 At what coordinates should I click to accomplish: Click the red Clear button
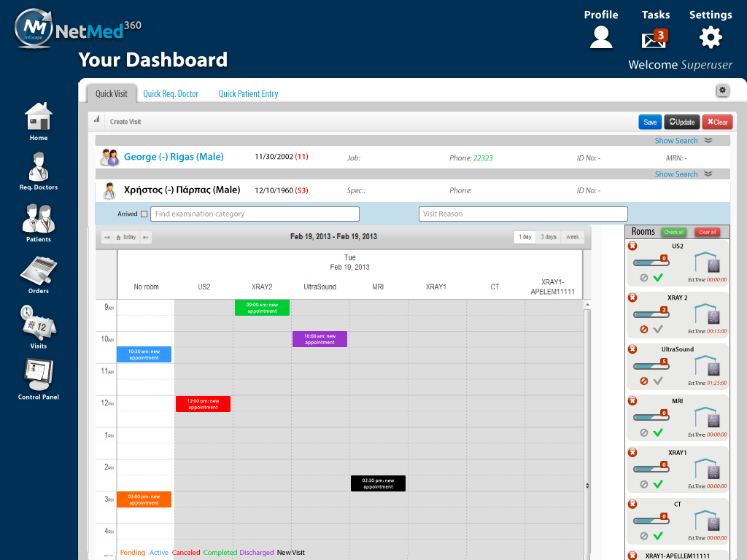717,122
